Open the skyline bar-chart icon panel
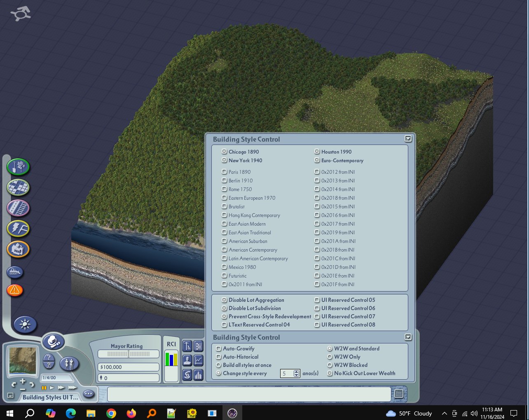The image size is (529, 420). 199,375
